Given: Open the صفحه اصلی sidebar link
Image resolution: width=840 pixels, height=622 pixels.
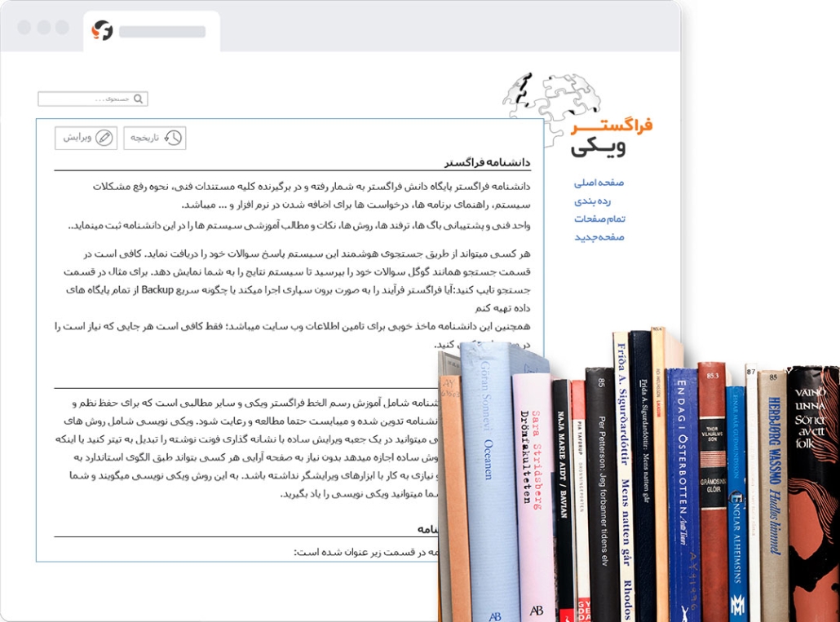Looking at the screenshot, I should pos(599,183).
